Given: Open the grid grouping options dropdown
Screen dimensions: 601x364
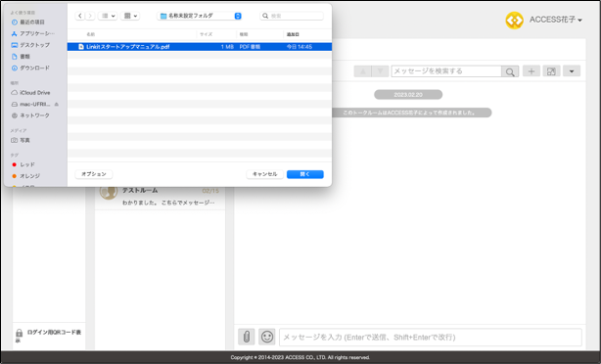Looking at the screenshot, I should coord(130,16).
